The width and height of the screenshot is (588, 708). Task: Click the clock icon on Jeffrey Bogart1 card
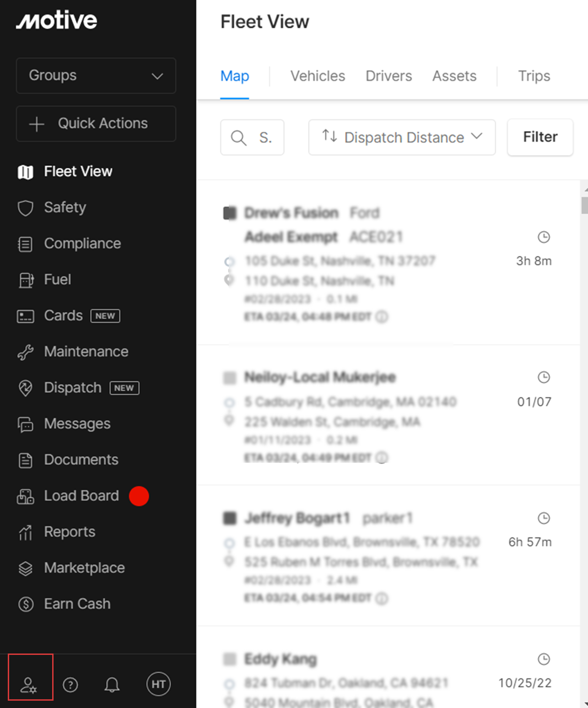(x=544, y=518)
